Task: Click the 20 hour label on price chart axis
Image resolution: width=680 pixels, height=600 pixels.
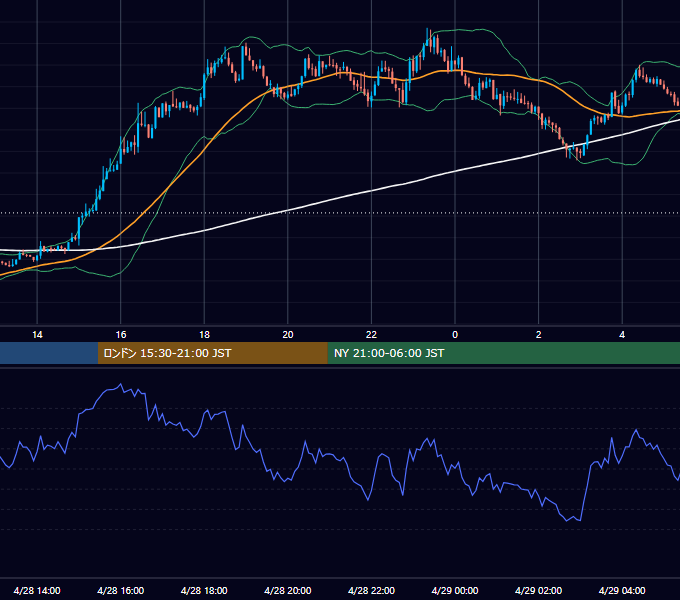Action: (x=288, y=335)
